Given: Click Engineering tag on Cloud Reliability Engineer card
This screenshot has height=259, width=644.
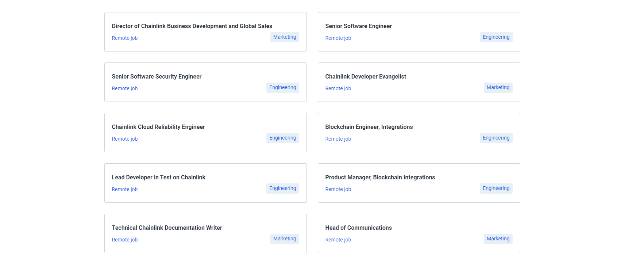Looking at the screenshot, I should pyautogui.click(x=283, y=138).
